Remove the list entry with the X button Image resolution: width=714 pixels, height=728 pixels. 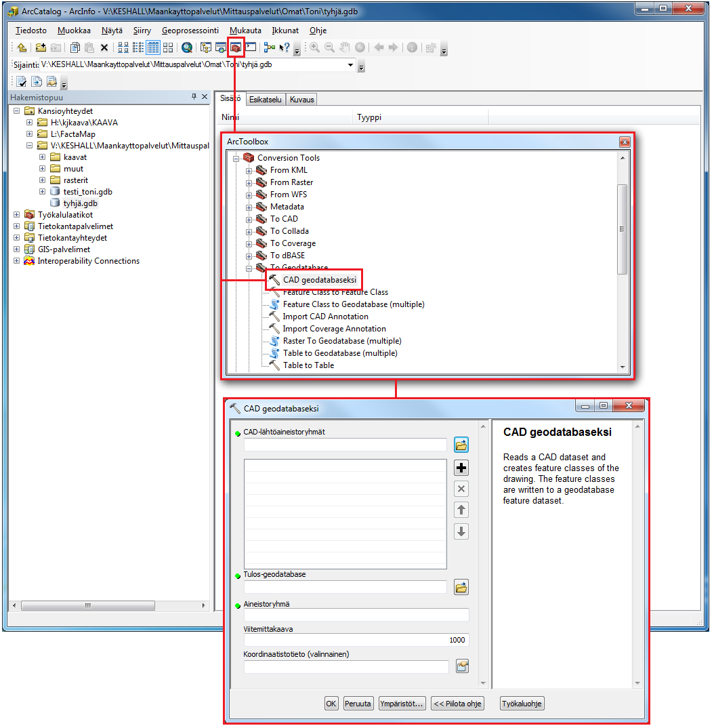pyautogui.click(x=461, y=489)
